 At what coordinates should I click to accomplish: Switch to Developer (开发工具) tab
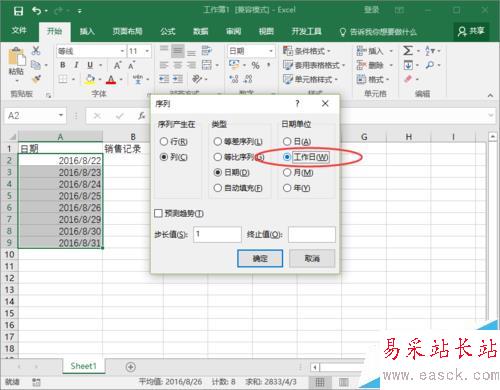coord(306,31)
